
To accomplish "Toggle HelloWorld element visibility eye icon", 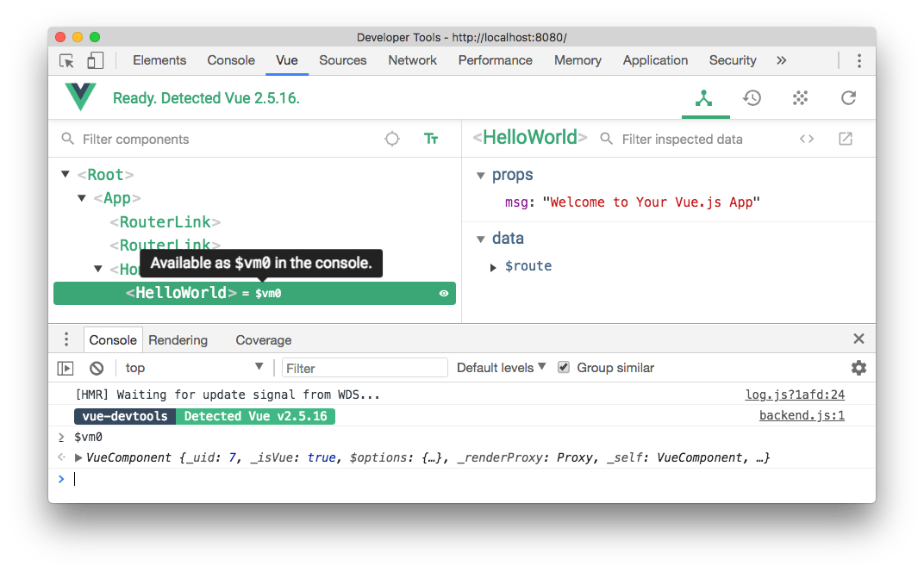I will [x=444, y=293].
